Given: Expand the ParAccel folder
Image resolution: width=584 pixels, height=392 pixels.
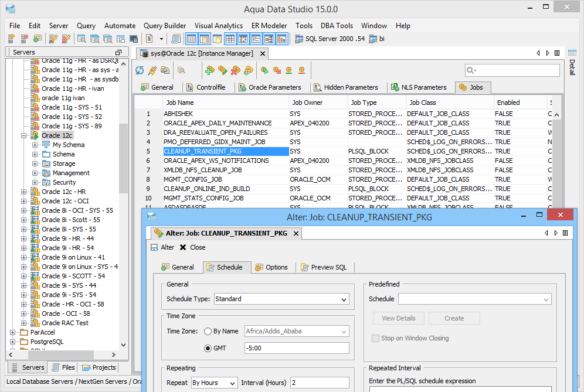Looking at the screenshot, I should point(13,332).
